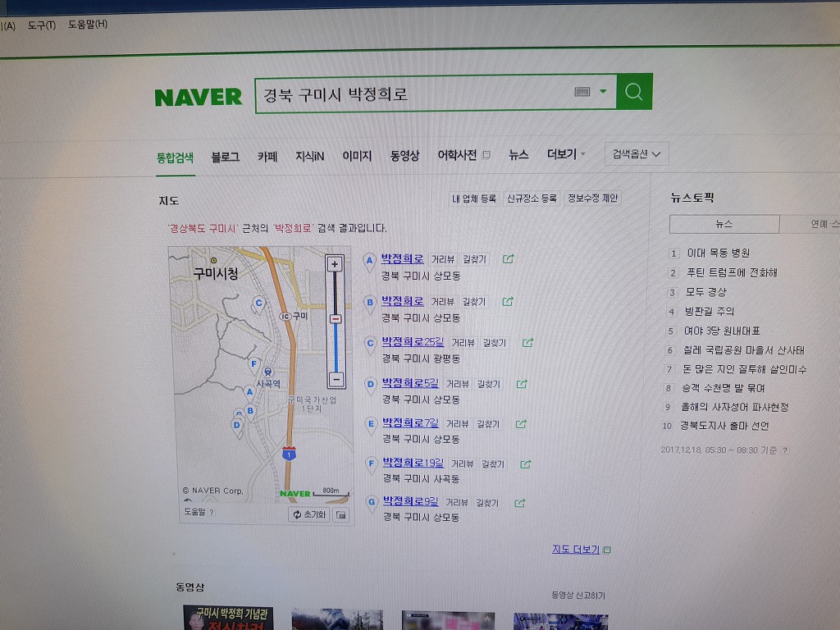The height and width of the screenshot is (630, 840).
Task: Click the map zoom slider handle
Action: (336, 319)
